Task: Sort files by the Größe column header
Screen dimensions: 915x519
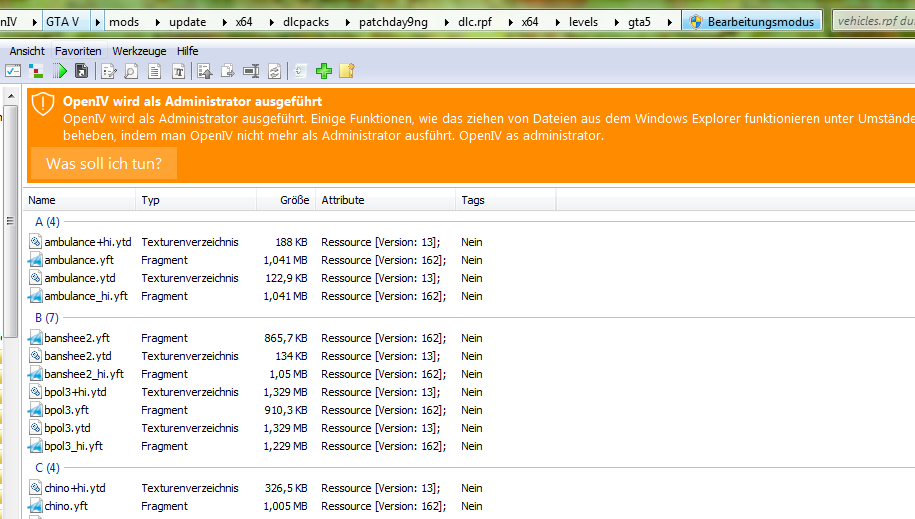Action: [x=286, y=200]
